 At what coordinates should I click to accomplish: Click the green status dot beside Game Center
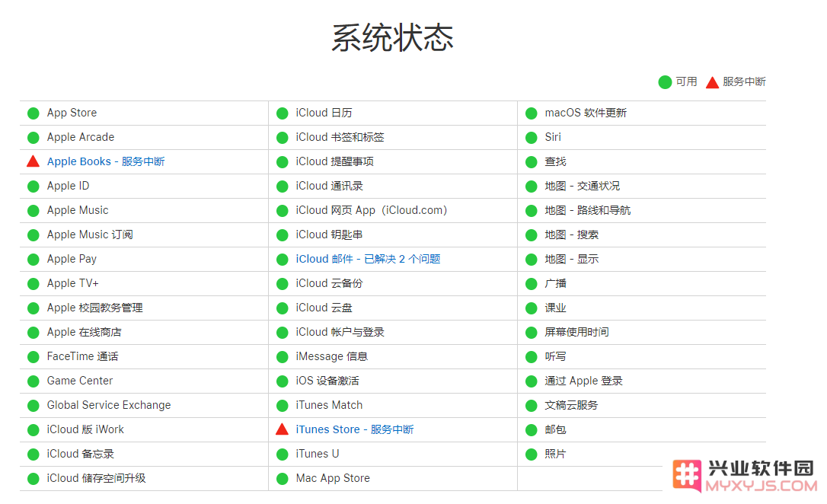[x=34, y=381]
